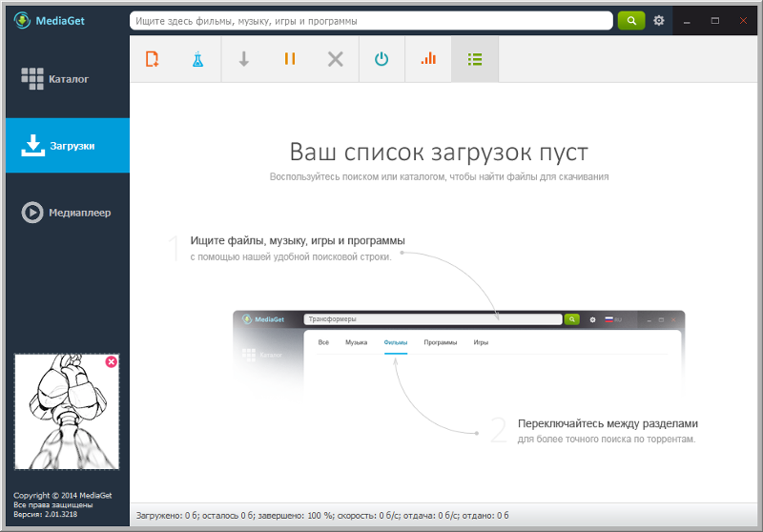This screenshot has width=763, height=532.
Task: Click the 'Ваш список загрузок пуст' heading
Action: [439, 153]
